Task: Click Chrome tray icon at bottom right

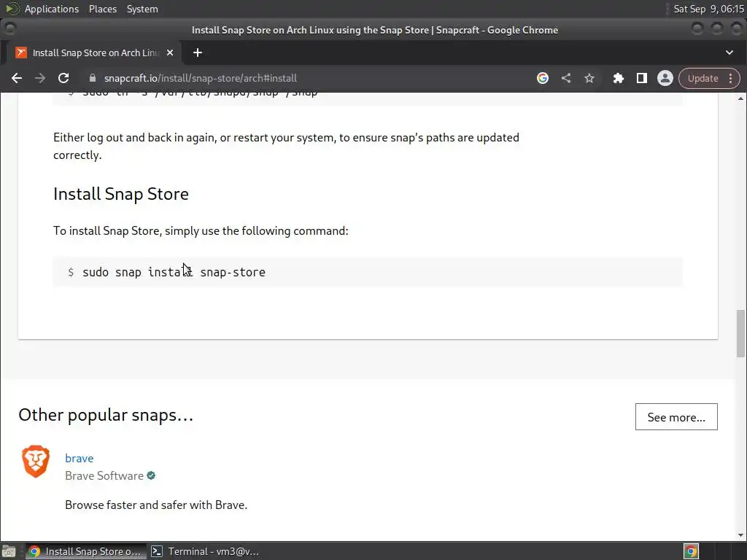Action: [691, 551]
